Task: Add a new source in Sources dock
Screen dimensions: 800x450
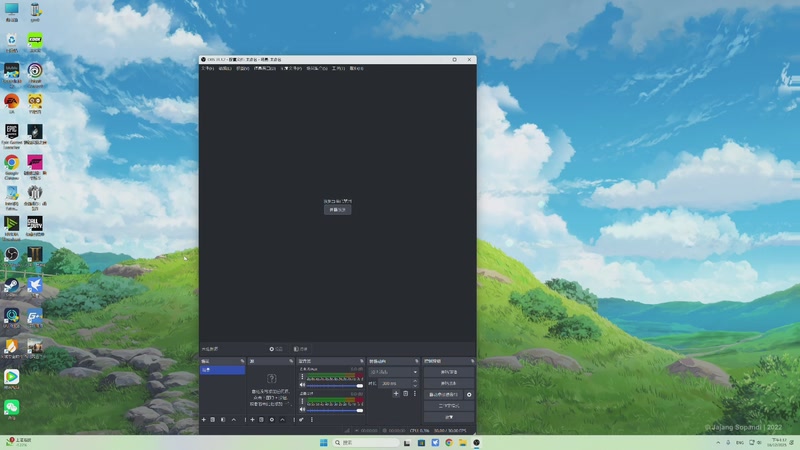Action: 252,419
